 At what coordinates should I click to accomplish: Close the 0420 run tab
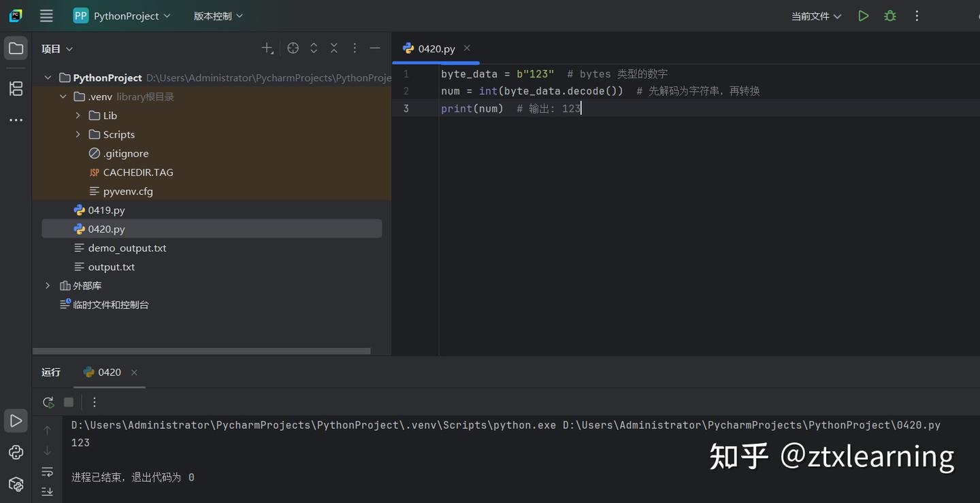pyautogui.click(x=134, y=372)
